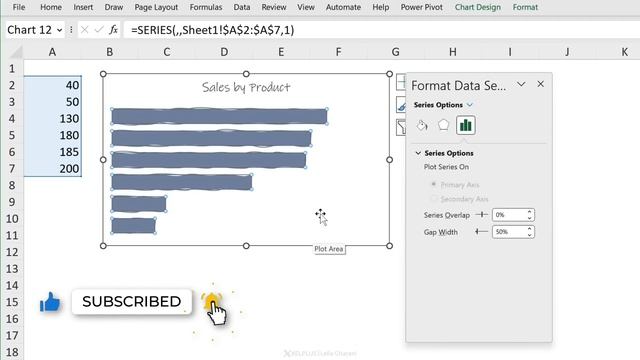Open the Insert ribbon tab
This screenshot has width=640, height=360.
83,7
